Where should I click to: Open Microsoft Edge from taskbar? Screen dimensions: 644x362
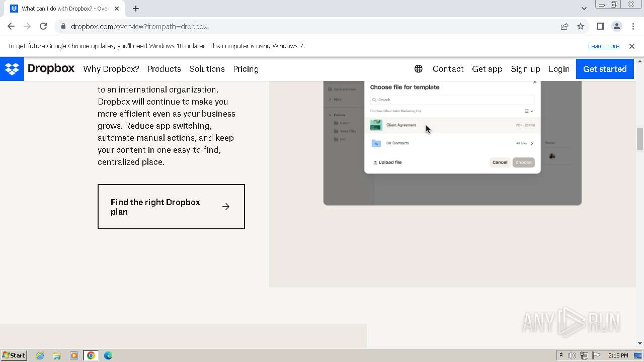pyautogui.click(x=108, y=355)
